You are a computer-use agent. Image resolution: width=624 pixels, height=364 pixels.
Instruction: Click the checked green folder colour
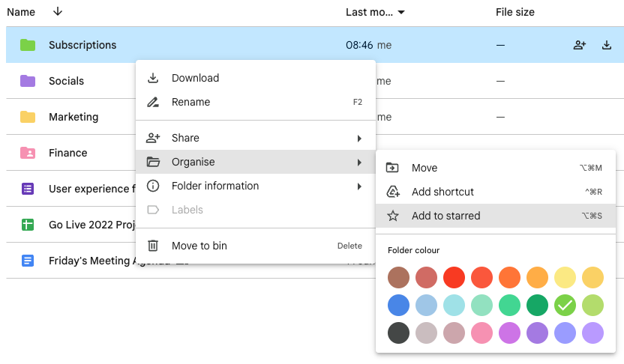tap(565, 305)
